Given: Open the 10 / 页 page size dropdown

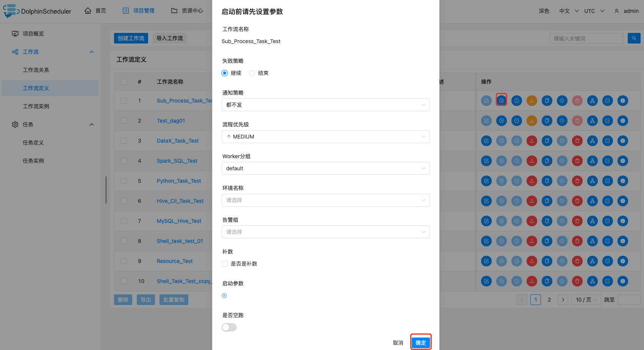Looking at the screenshot, I should [586, 300].
